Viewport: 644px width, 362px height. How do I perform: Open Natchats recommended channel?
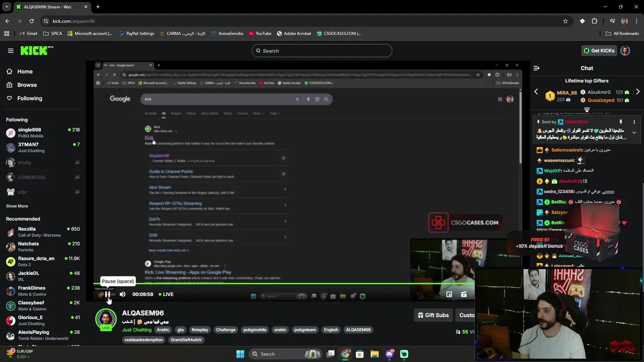tap(43, 247)
